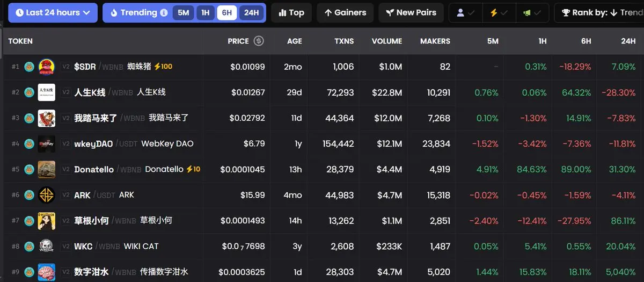Click the ARK token logo
The width and height of the screenshot is (644, 282).
47,195
